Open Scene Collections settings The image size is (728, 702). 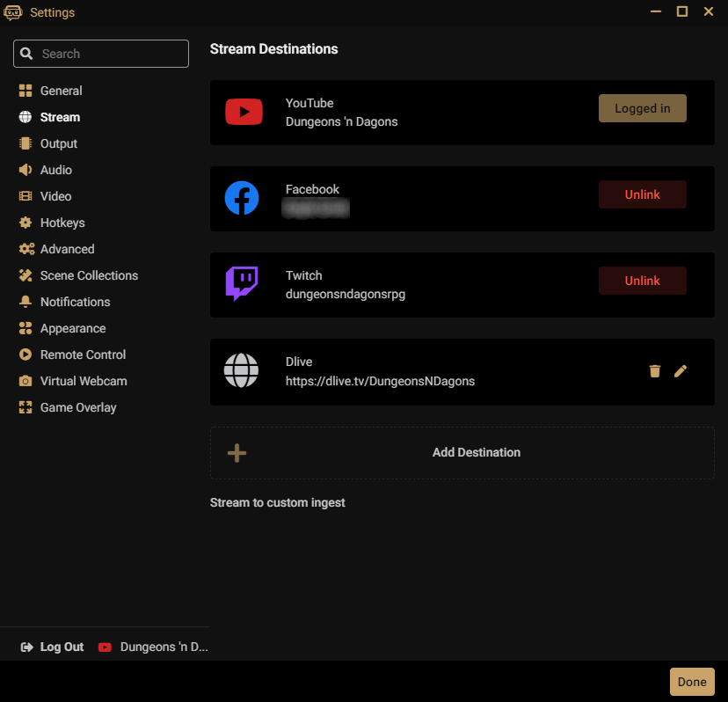[x=88, y=275]
